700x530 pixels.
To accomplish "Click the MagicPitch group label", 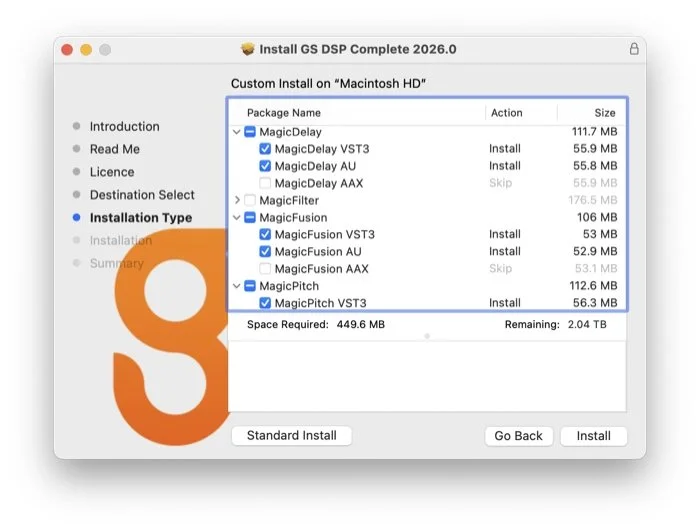I will 289,286.
